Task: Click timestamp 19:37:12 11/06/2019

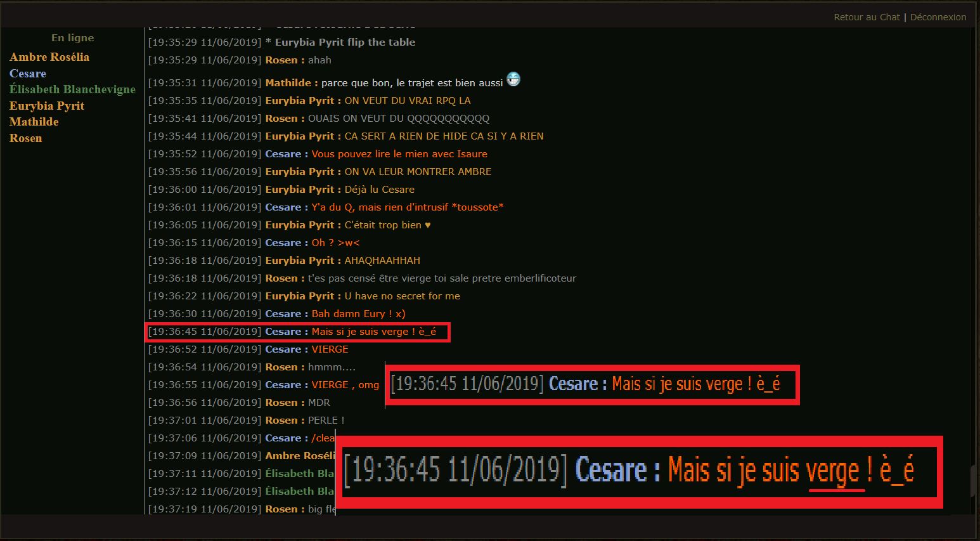Action: click(205, 492)
